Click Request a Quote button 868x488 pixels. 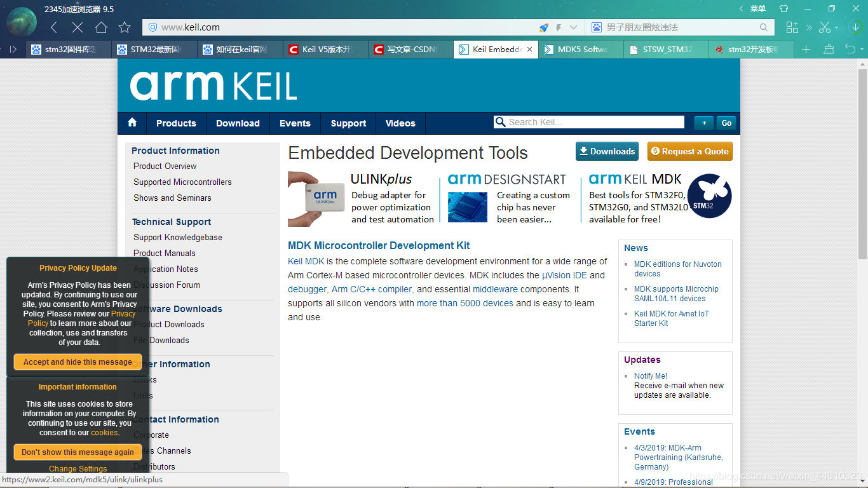(x=689, y=151)
